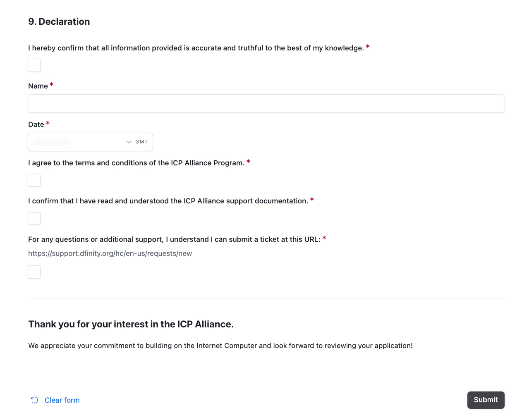Click the submit a ticket question label

[174, 239]
